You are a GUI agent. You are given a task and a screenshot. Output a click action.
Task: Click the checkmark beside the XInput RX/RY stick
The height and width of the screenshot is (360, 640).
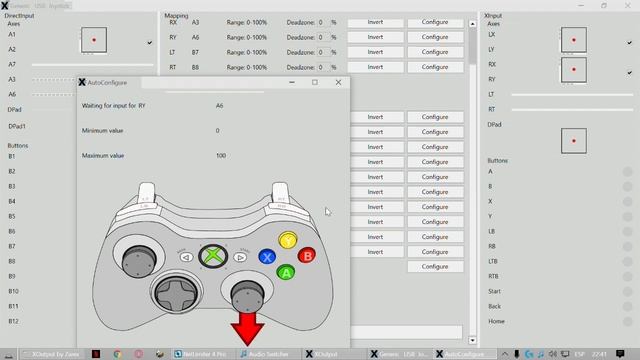pos(629,73)
